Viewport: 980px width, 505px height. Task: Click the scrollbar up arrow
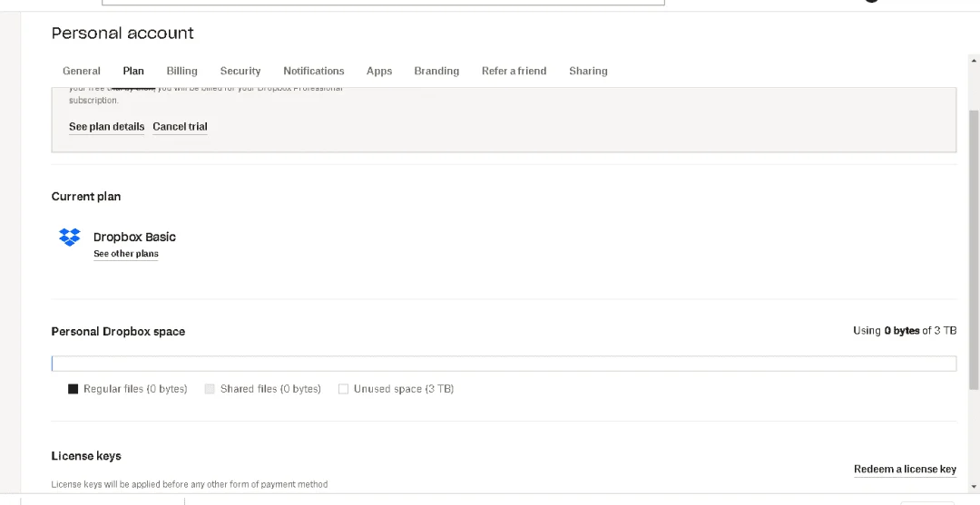pos(974,61)
